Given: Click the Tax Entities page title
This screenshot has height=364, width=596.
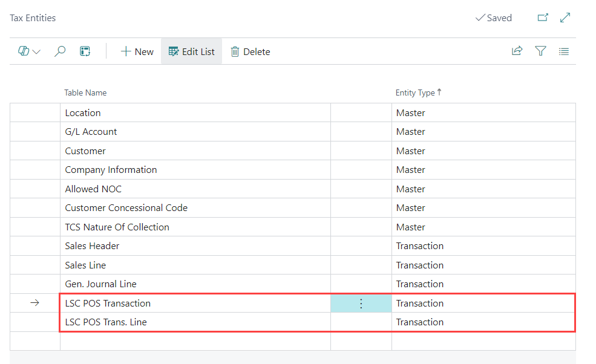Looking at the screenshot, I should pos(33,18).
